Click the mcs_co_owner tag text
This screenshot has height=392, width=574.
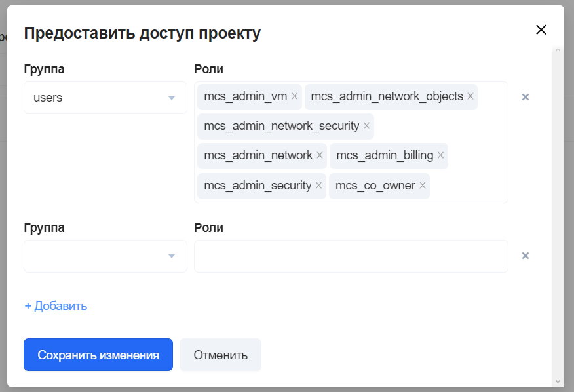click(375, 186)
